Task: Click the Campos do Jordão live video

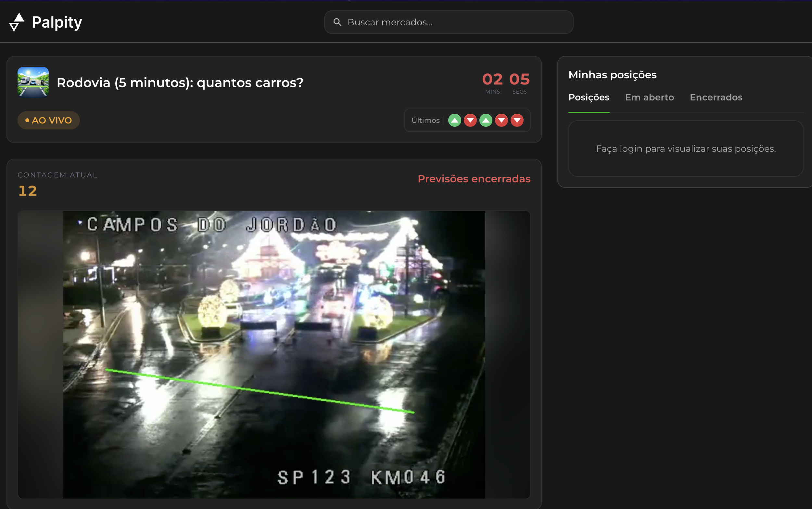Action: (x=274, y=303)
